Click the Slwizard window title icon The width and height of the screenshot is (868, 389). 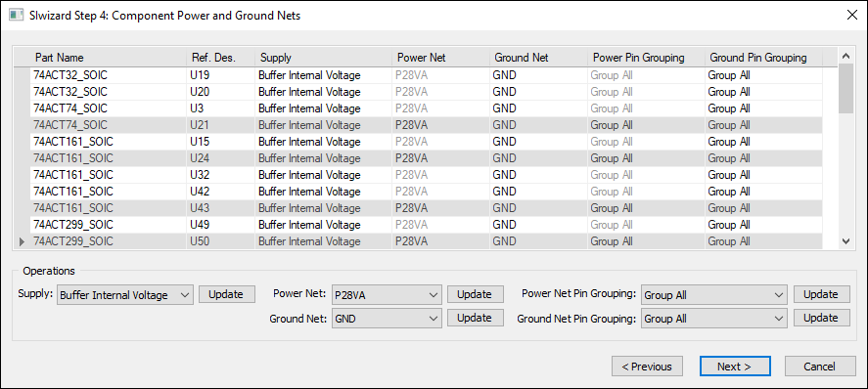[17, 15]
